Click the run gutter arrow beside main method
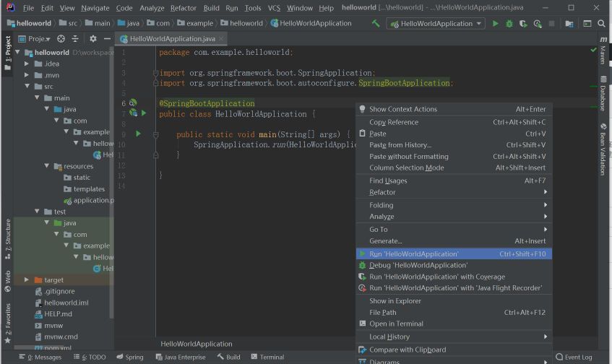Image resolution: width=612 pixels, height=364 pixels. click(138, 134)
